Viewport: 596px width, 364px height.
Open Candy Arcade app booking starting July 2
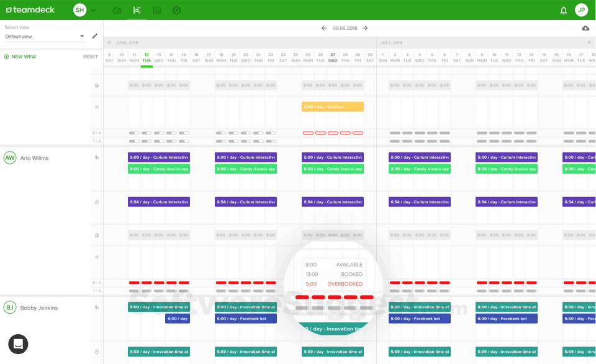click(x=420, y=169)
